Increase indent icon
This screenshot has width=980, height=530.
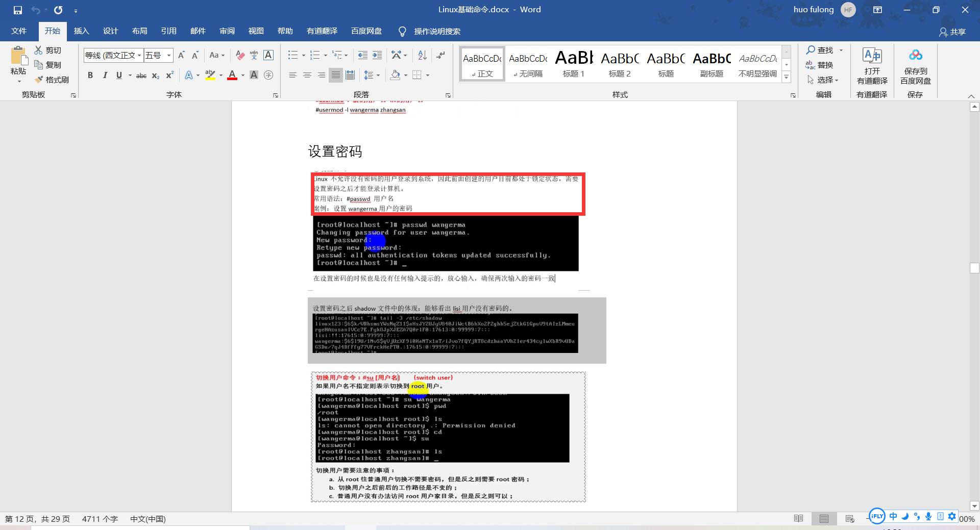(x=377, y=55)
